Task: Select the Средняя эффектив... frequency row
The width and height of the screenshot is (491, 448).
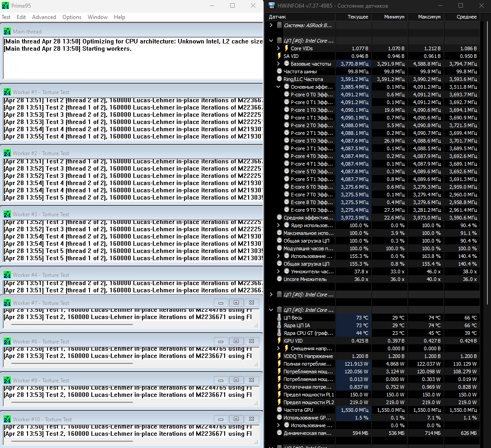Action: tap(373, 218)
